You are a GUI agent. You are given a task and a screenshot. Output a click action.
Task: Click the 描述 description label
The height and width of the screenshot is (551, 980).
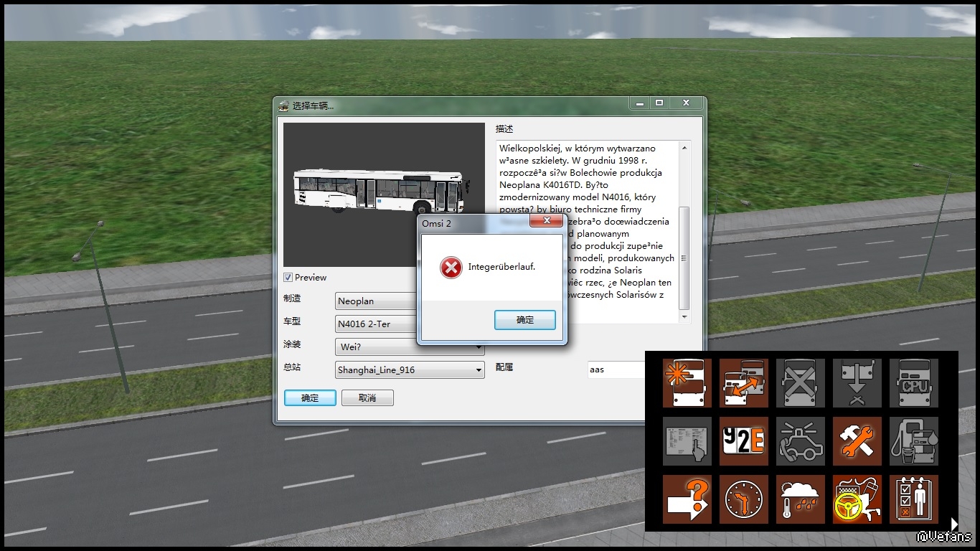coord(504,129)
